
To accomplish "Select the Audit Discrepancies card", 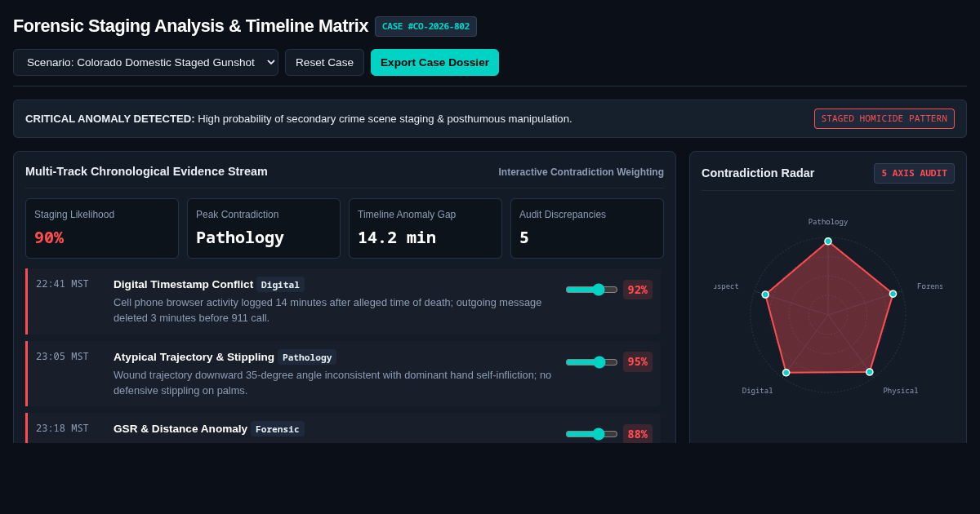I will pyautogui.click(x=587, y=228).
